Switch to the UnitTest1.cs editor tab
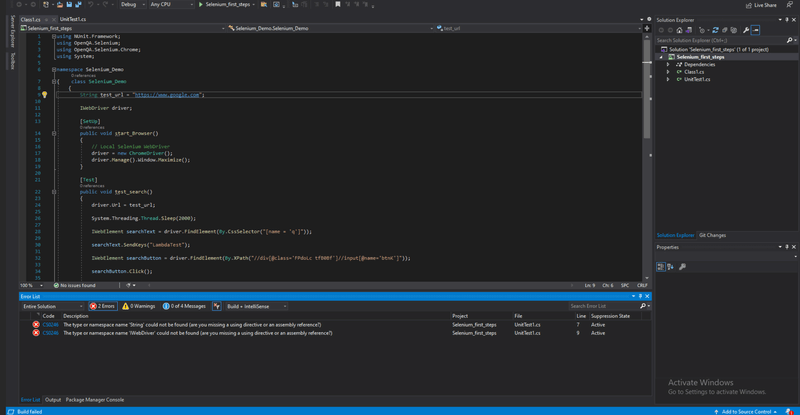This screenshot has width=800, height=415. coord(73,19)
